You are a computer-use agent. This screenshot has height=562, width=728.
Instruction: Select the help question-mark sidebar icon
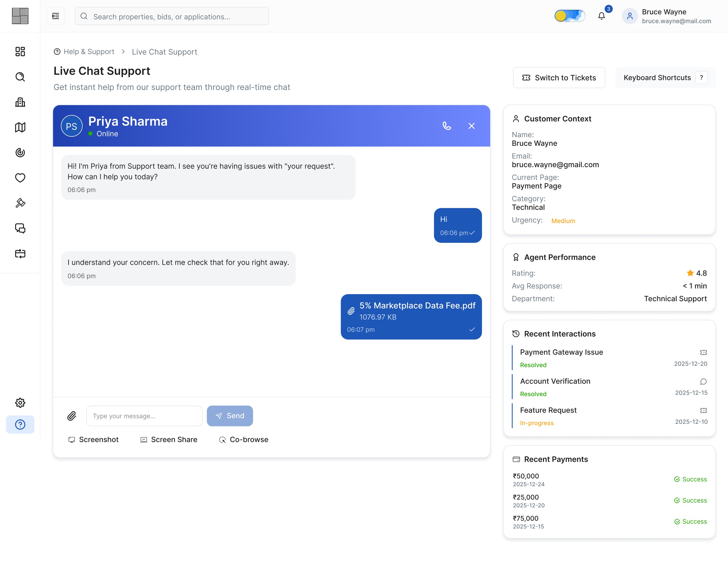tap(20, 425)
